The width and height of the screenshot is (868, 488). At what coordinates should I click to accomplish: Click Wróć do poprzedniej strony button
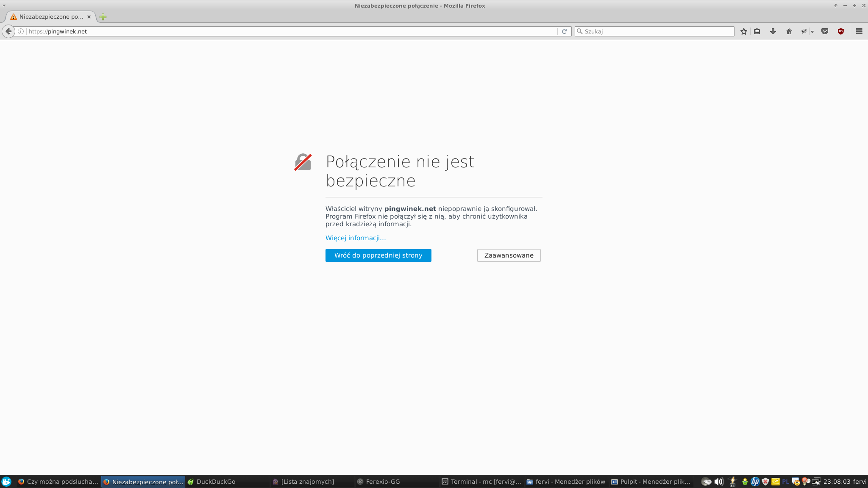[x=378, y=255]
